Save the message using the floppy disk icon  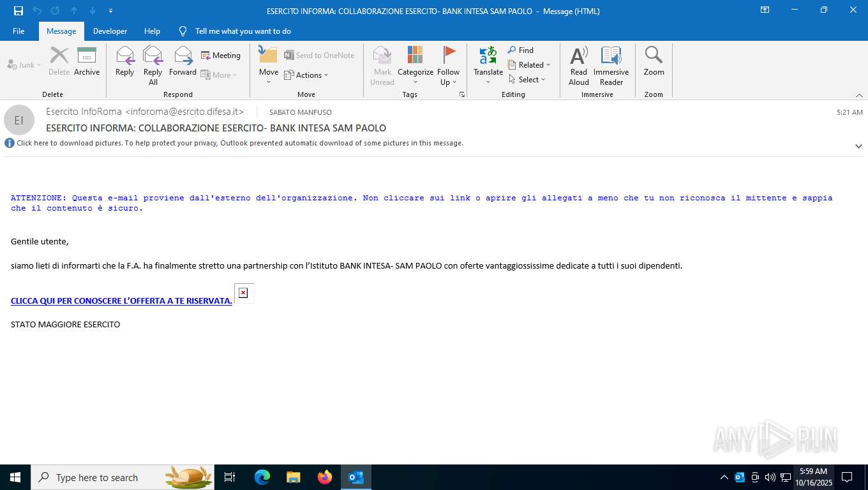(x=19, y=10)
